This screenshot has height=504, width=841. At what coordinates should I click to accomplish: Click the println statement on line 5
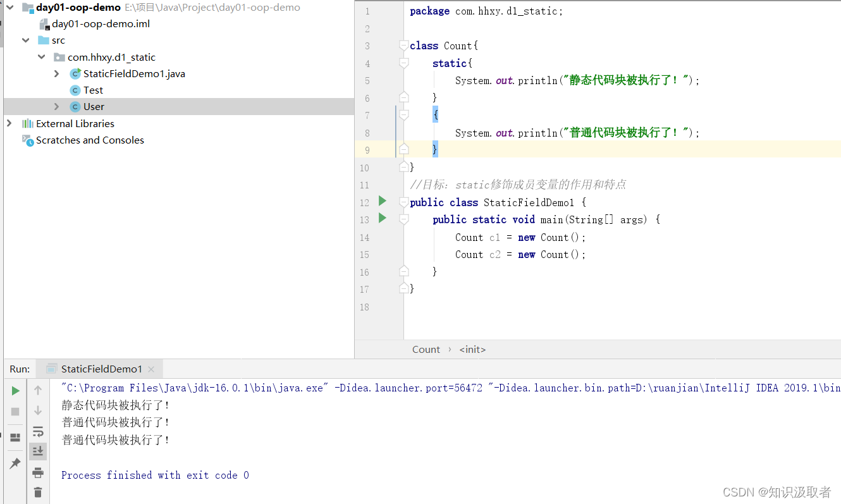point(577,80)
